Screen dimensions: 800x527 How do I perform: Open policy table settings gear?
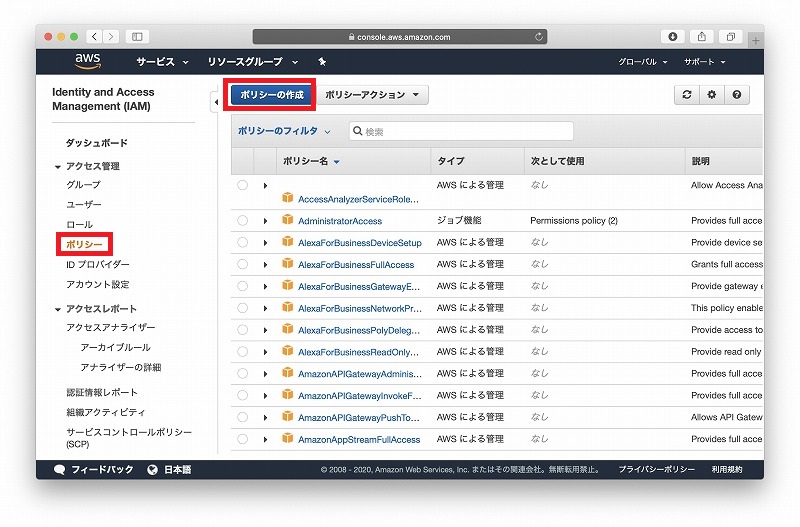click(712, 94)
